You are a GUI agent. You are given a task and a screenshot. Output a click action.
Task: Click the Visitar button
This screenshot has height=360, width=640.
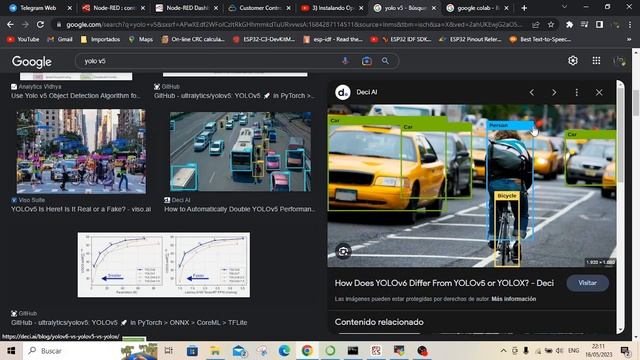click(587, 283)
